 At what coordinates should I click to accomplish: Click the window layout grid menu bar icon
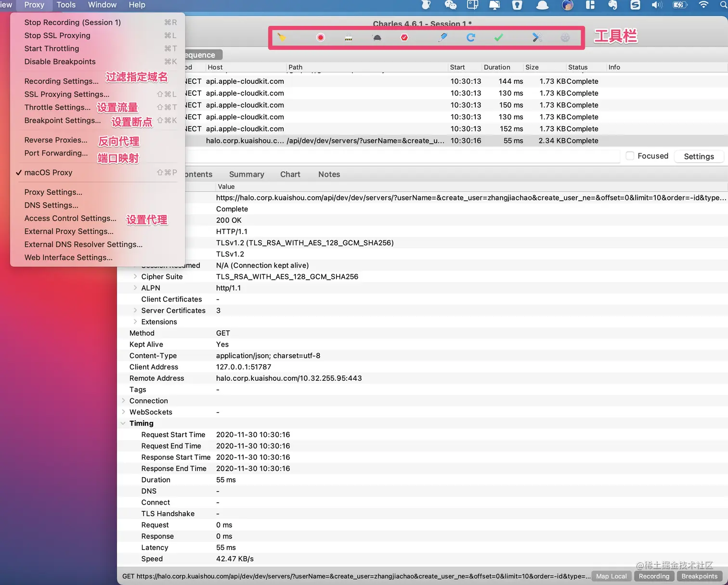[590, 5]
